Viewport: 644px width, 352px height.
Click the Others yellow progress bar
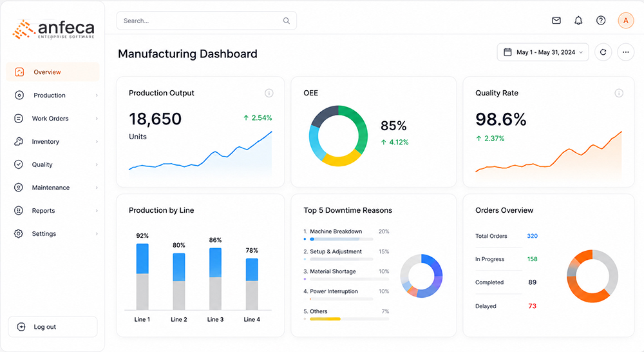[325, 318]
